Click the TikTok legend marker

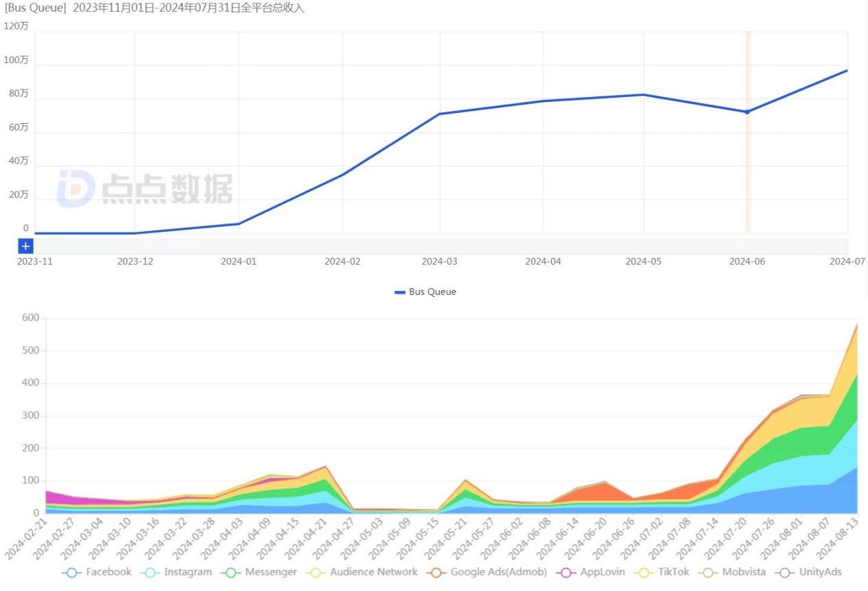point(644,572)
